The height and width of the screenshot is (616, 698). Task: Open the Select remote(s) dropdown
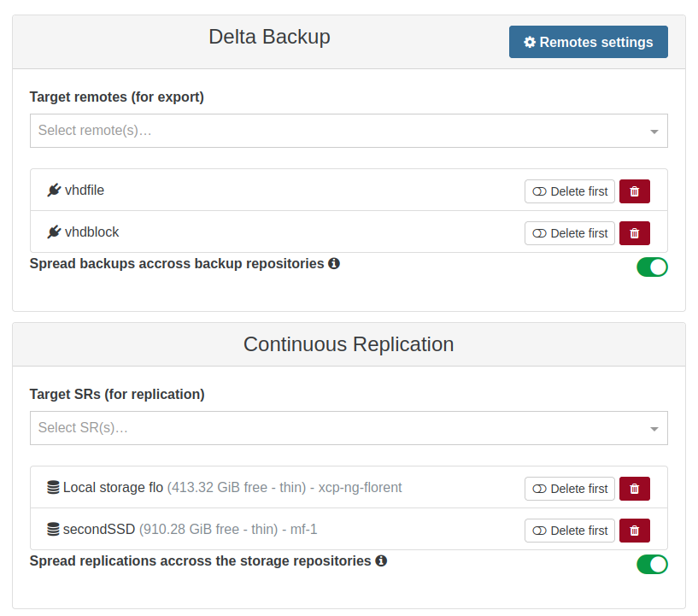342,131
